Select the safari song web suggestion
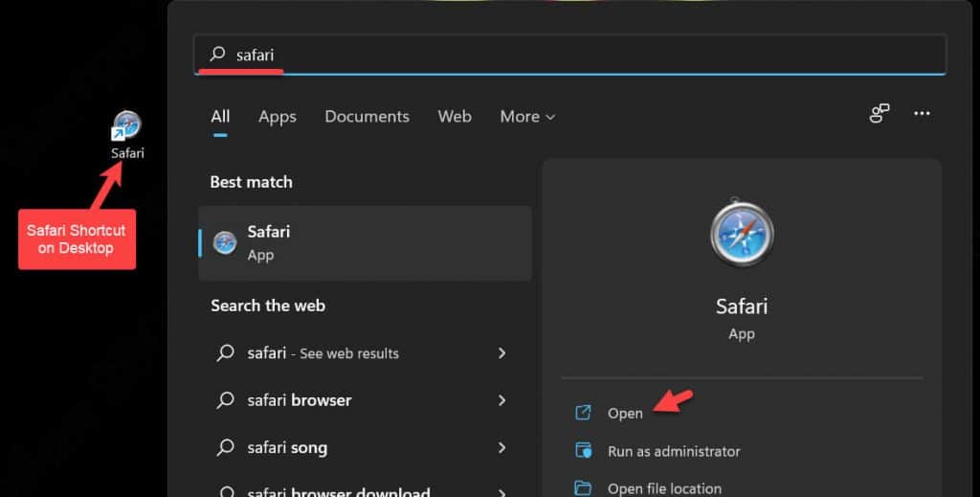Screen dimensions: 980x497 point(287,447)
